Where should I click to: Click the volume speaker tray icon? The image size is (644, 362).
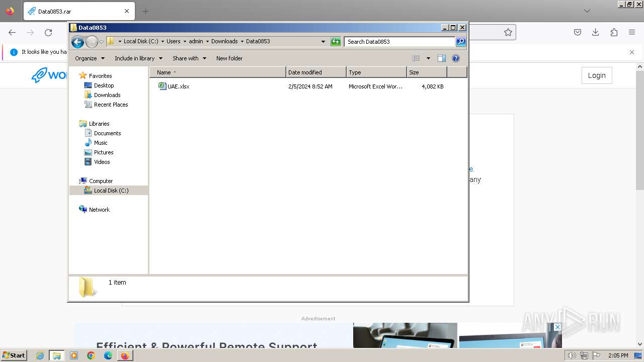pos(572,355)
